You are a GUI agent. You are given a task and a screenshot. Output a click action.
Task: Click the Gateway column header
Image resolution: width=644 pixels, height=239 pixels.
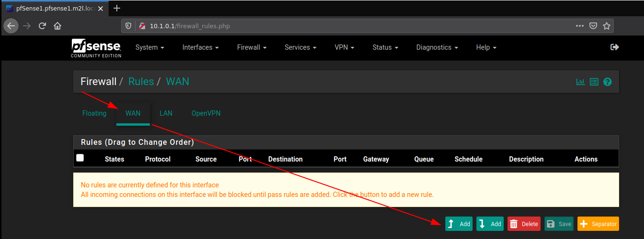coord(376,159)
